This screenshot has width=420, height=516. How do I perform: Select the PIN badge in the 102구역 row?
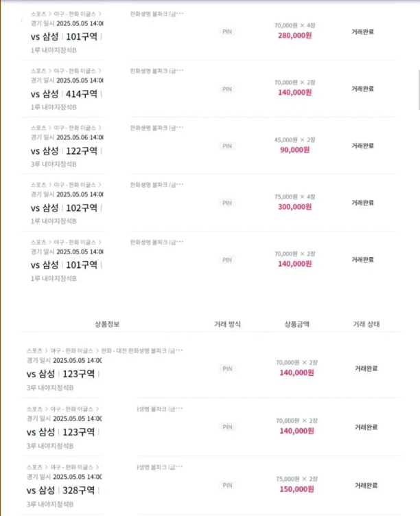(x=227, y=203)
